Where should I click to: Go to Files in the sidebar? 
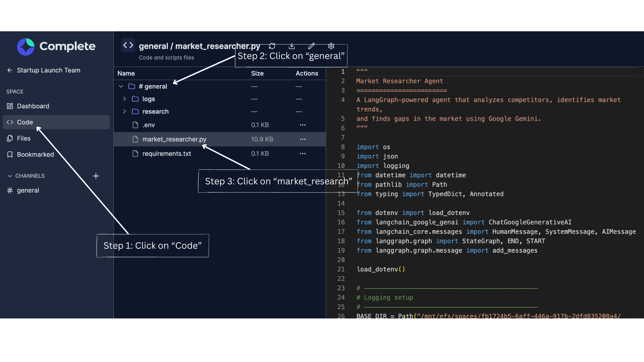point(23,138)
